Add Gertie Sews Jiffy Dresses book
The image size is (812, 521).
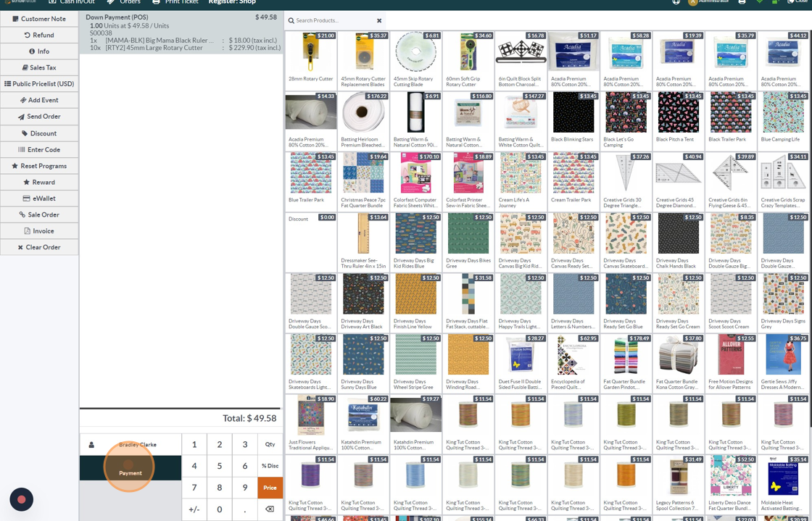[783, 363]
